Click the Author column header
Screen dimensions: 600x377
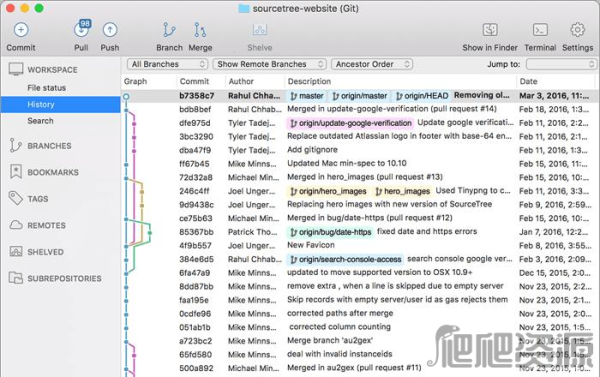(x=241, y=81)
